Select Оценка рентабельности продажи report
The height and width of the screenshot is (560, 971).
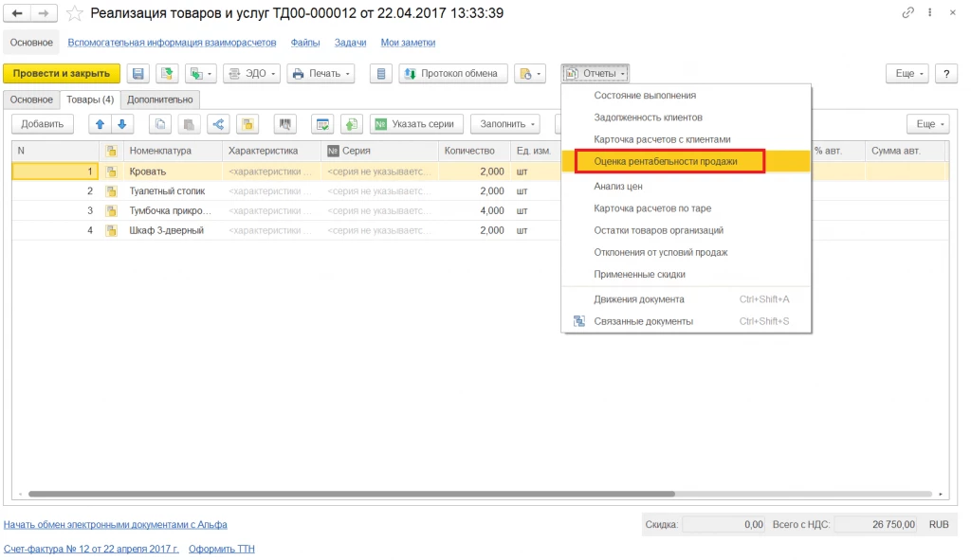(686, 161)
